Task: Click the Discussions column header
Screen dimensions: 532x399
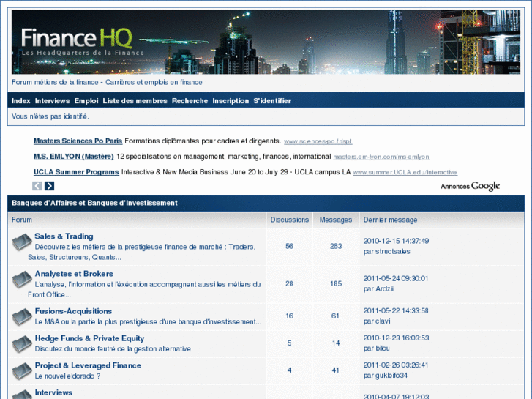Action: tap(289, 220)
